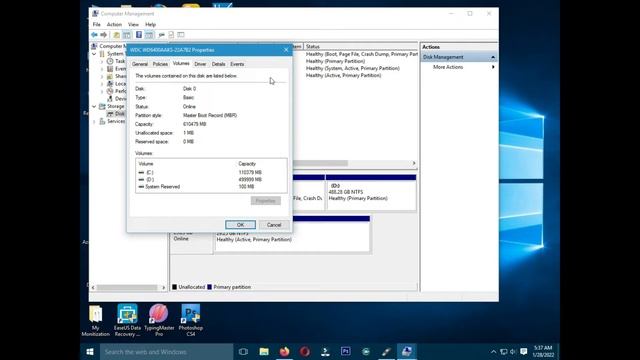
Task: Expand the Performance tree node
Action: point(102,91)
